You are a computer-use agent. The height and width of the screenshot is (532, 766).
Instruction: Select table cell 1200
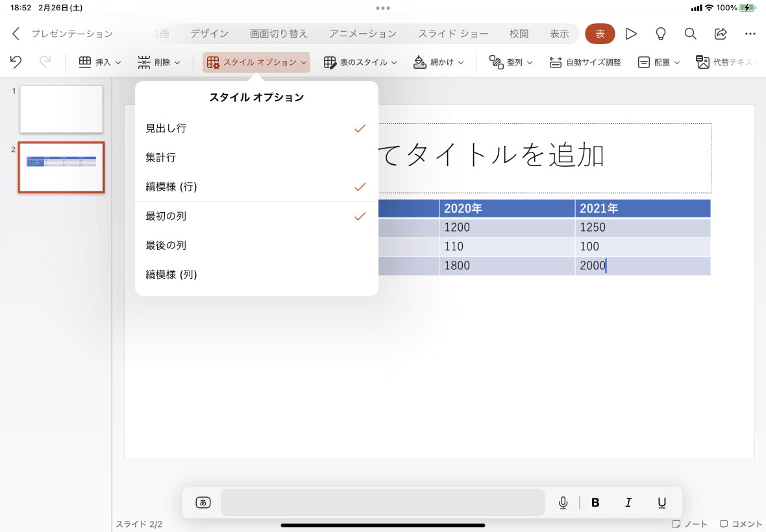[x=506, y=228]
